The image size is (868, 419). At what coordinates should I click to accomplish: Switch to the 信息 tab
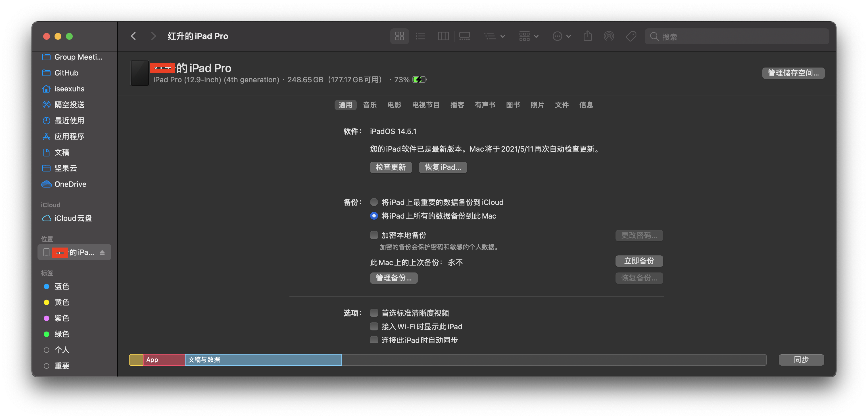pyautogui.click(x=586, y=105)
